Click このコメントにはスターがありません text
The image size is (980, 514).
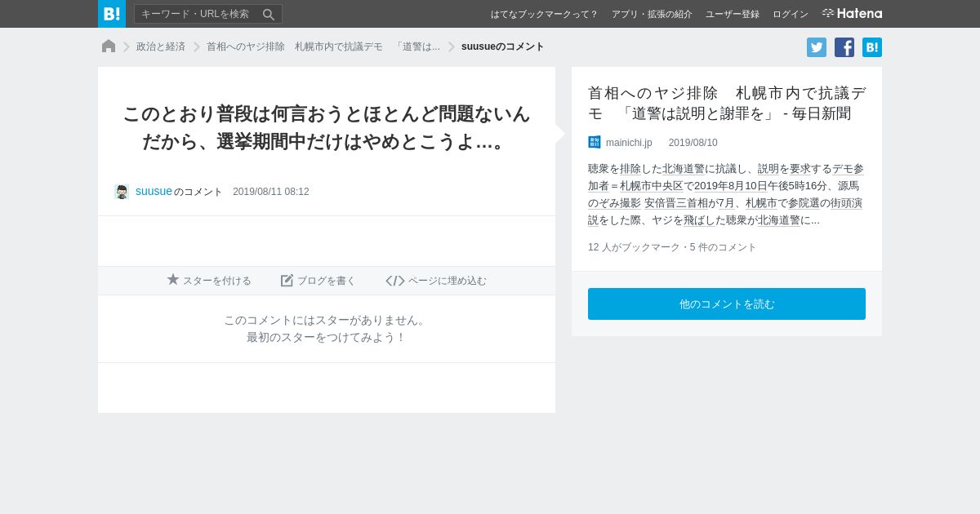(327, 320)
